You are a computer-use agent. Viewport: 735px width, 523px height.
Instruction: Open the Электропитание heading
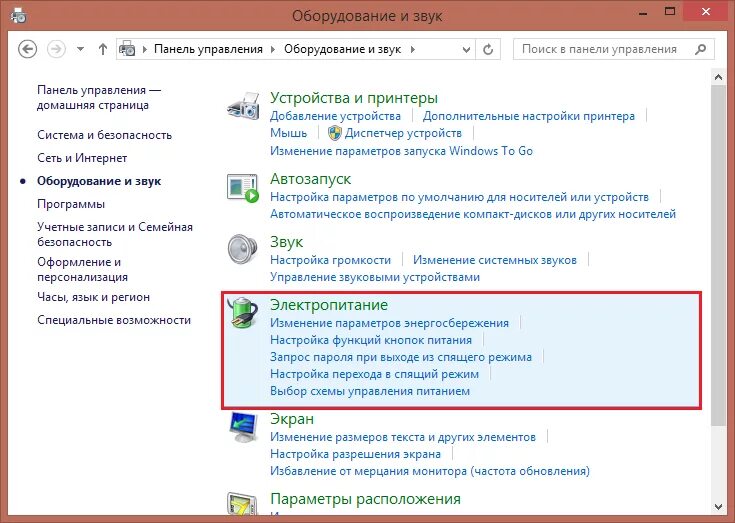(329, 305)
